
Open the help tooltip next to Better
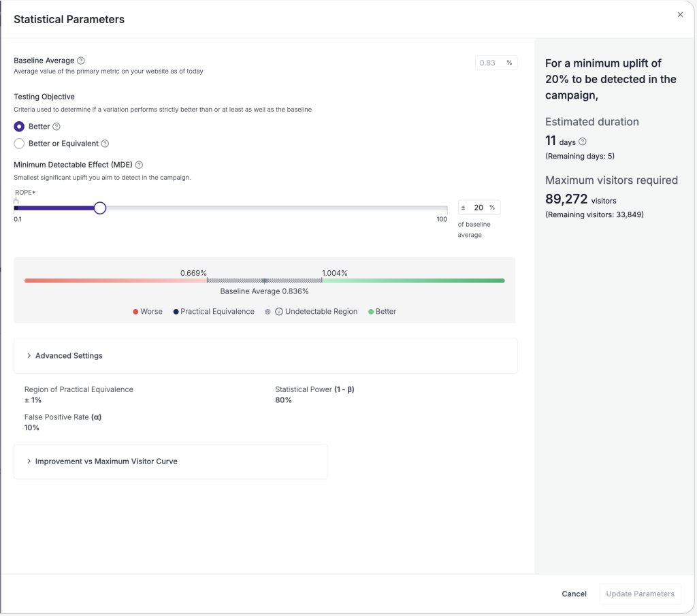(x=56, y=127)
